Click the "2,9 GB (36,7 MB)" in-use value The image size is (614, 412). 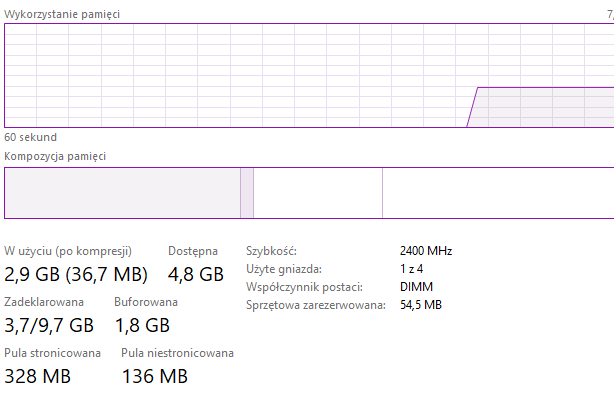[76, 274]
